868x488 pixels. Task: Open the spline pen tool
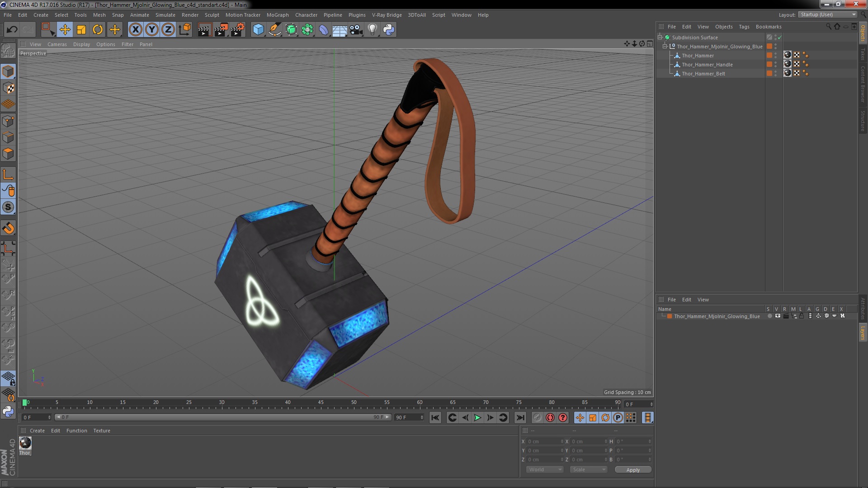(275, 30)
